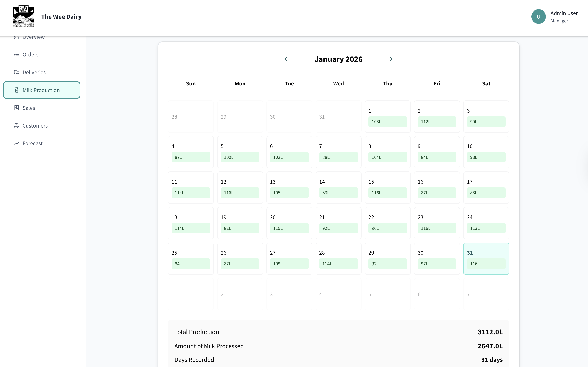Viewport: 588px width, 367px height.
Task: Advance to next month with right chevron
Action: pyautogui.click(x=391, y=59)
